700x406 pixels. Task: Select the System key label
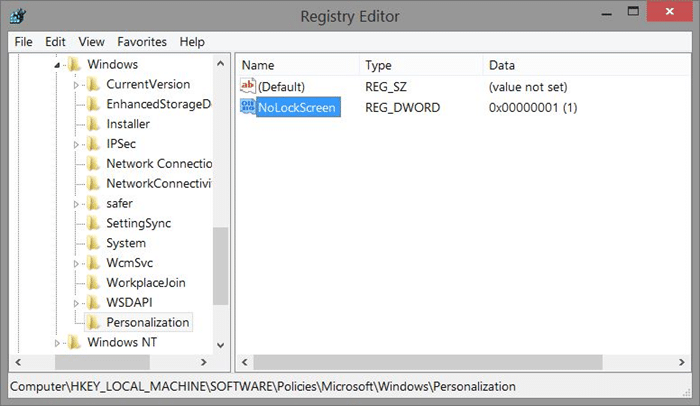click(126, 243)
